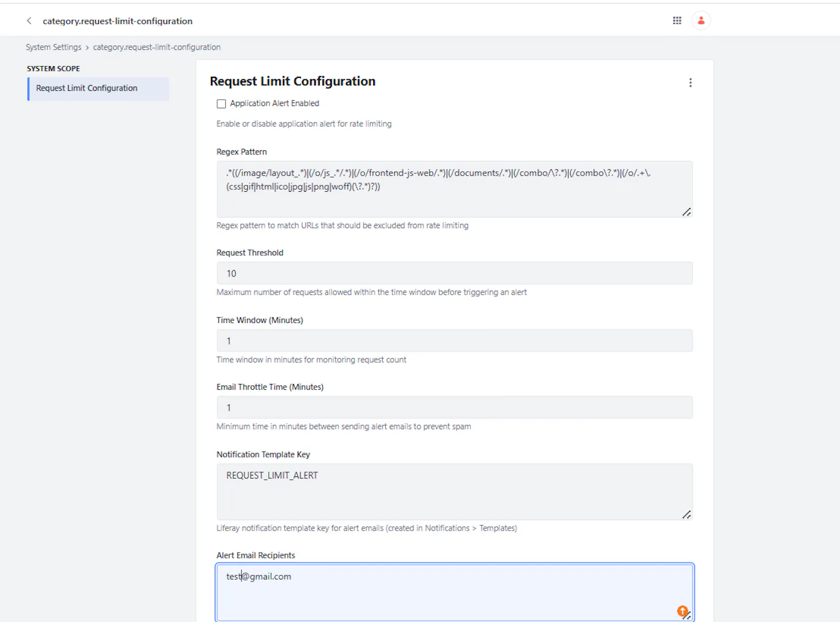Open System Settings breadcrumb link
Screen dimensions: 840x622
[54, 47]
